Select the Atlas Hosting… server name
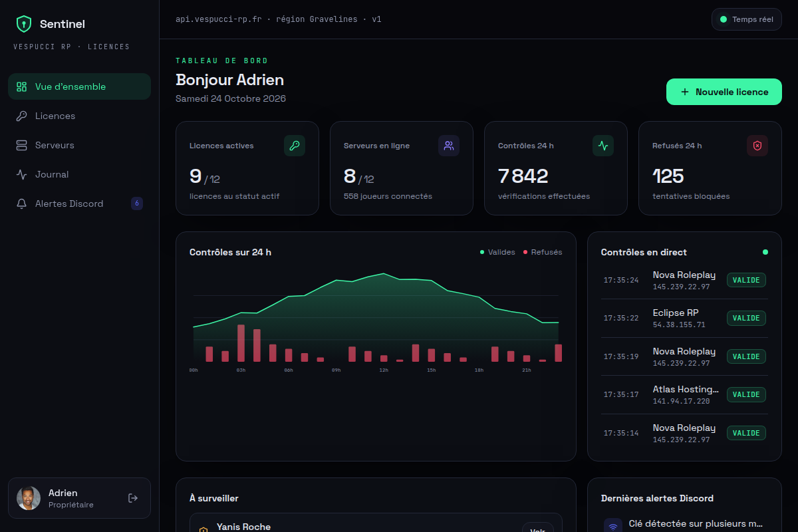The image size is (798, 532). click(686, 389)
